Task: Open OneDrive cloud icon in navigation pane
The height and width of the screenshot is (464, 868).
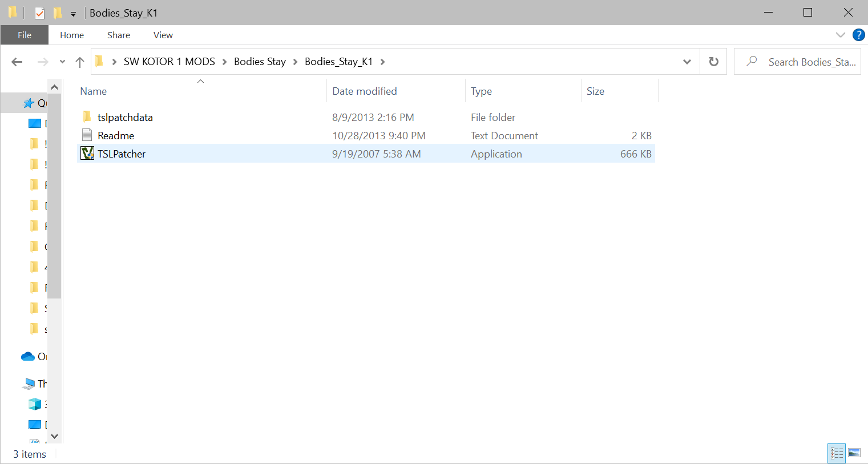Action: click(x=28, y=357)
